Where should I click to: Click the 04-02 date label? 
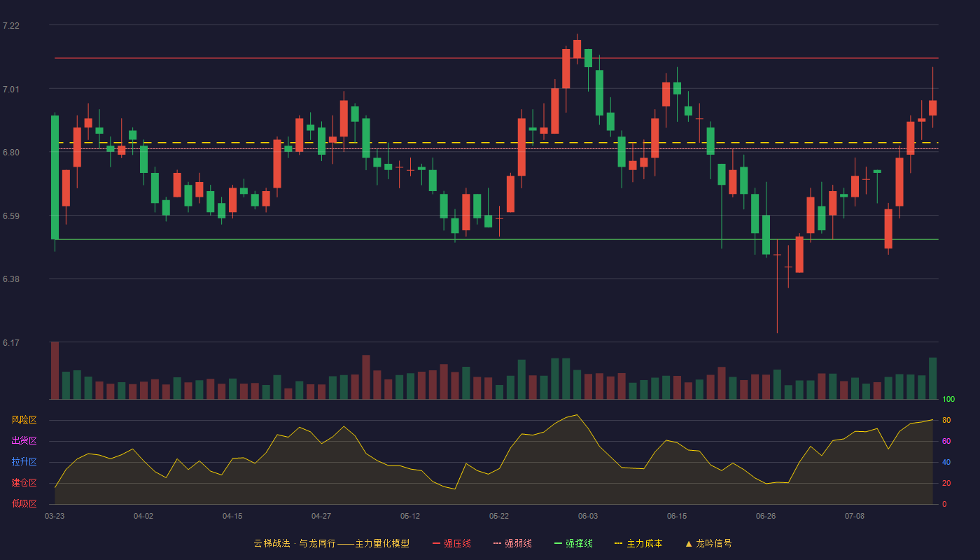[x=143, y=516]
